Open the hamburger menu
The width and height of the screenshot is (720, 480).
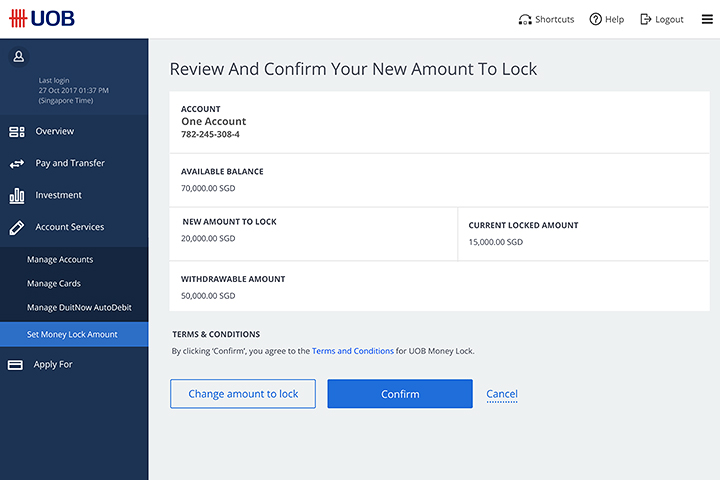click(707, 19)
